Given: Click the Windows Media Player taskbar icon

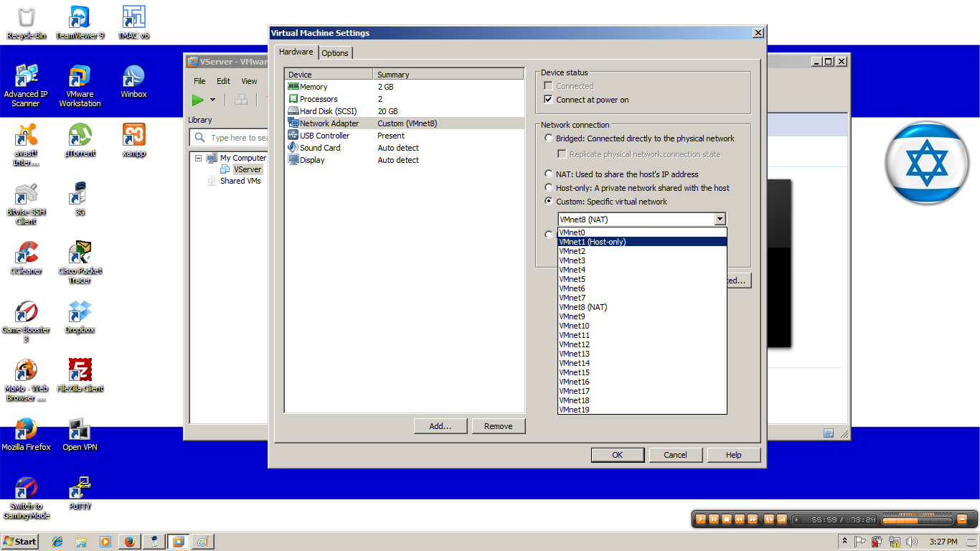Looking at the screenshot, I should pos(105,542).
